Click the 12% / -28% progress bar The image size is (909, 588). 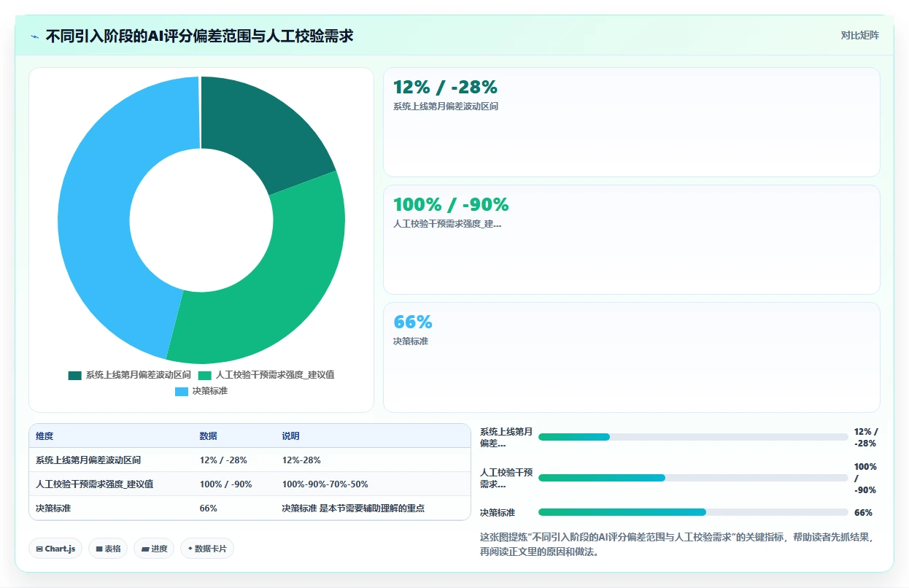point(693,437)
